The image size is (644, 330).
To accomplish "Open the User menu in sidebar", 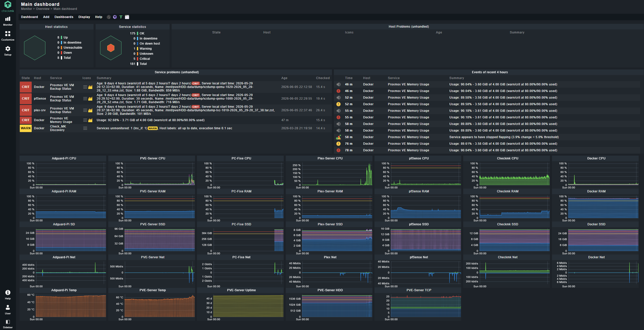I will coord(8,309).
